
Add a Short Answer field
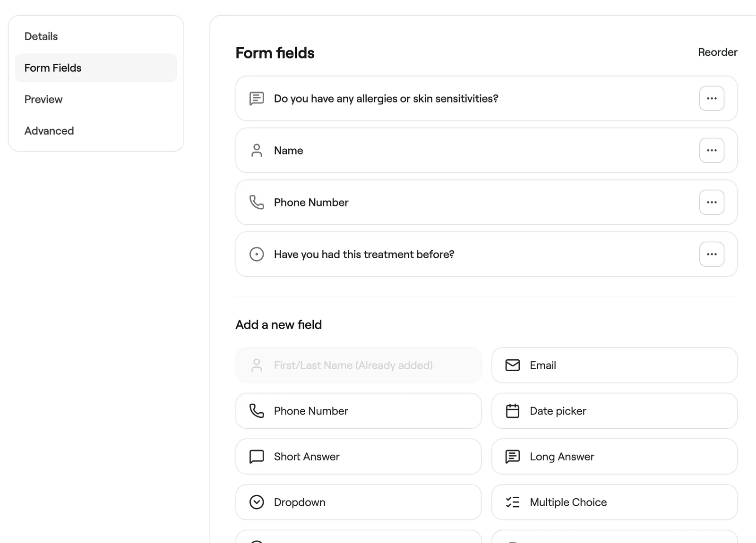click(359, 457)
